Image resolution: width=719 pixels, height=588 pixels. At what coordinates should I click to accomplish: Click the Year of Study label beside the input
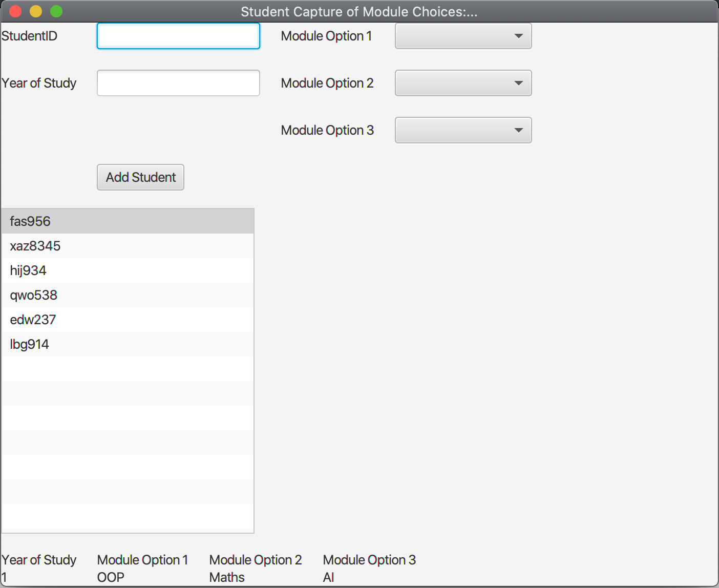39,83
